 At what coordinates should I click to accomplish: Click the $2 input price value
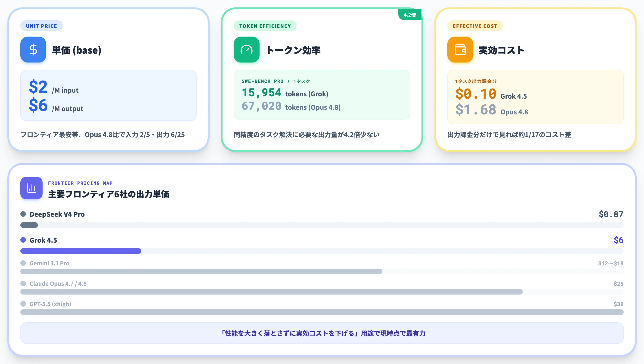click(x=38, y=87)
